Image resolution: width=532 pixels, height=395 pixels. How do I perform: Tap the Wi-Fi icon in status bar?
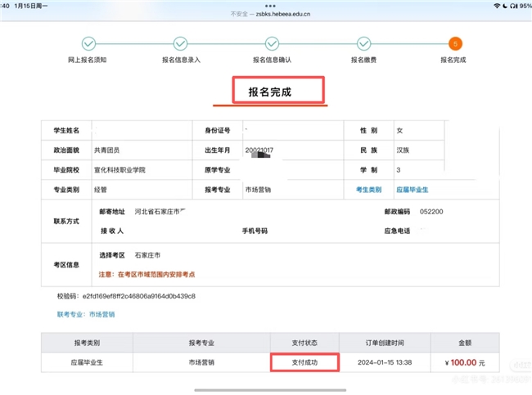point(496,6)
